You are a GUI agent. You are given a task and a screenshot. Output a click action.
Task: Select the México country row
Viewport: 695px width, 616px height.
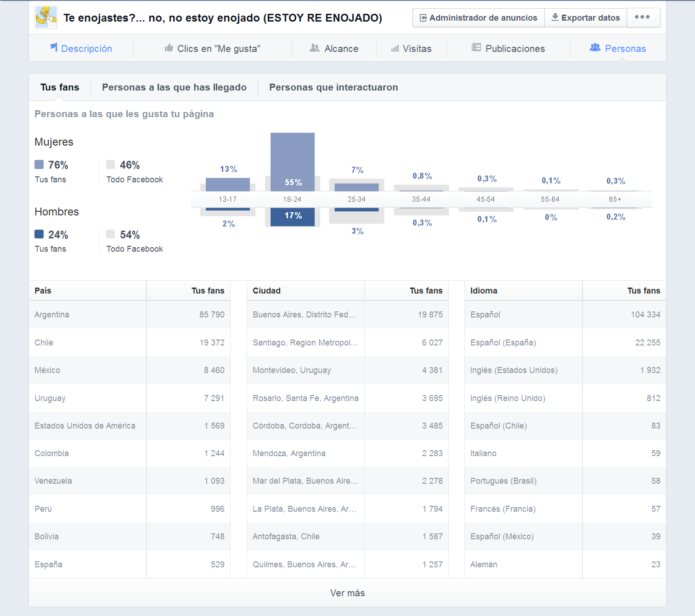click(x=130, y=370)
